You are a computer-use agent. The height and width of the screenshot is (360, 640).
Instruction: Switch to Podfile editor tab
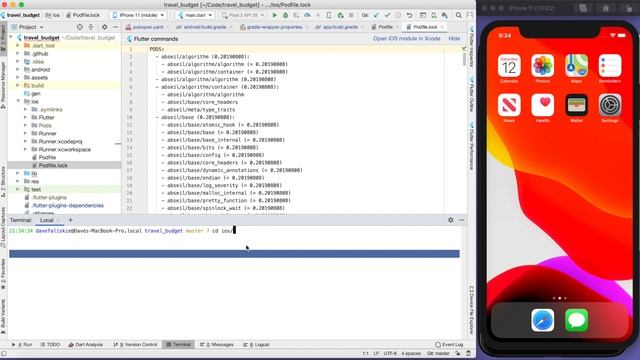385,27
